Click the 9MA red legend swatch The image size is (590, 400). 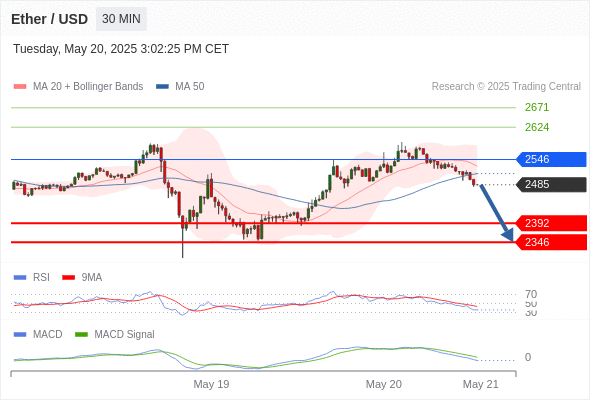click(x=68, y=278)
